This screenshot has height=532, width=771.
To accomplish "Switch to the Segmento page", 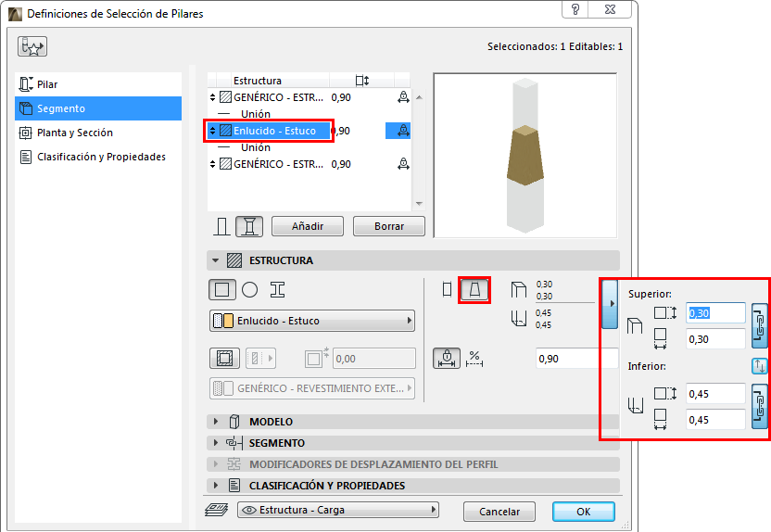I will (x=98, y=108).
